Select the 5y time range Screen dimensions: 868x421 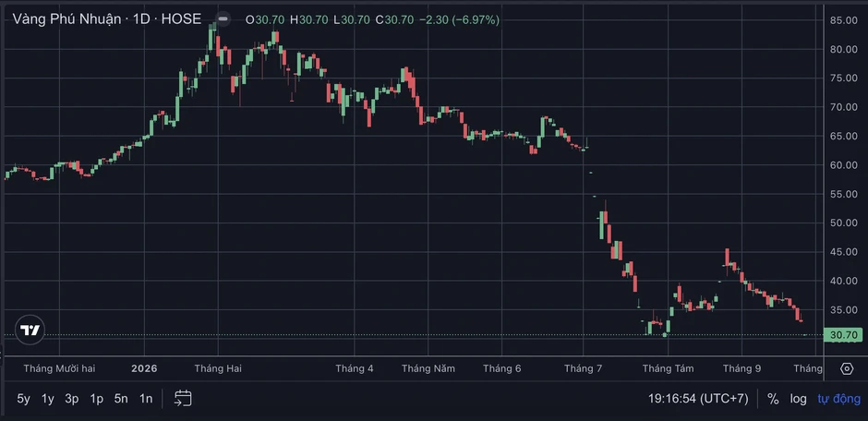point(23,398)
